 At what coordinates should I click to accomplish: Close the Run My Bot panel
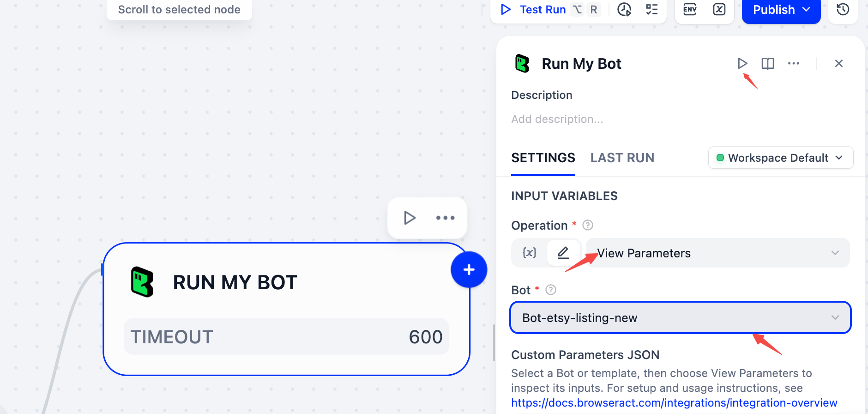point(839,63)
